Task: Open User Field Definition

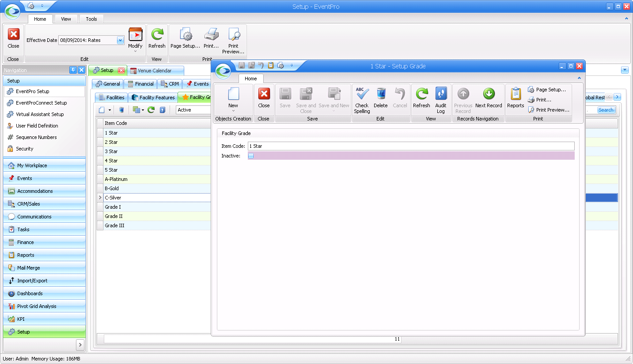Action: (x=44, y=126)
